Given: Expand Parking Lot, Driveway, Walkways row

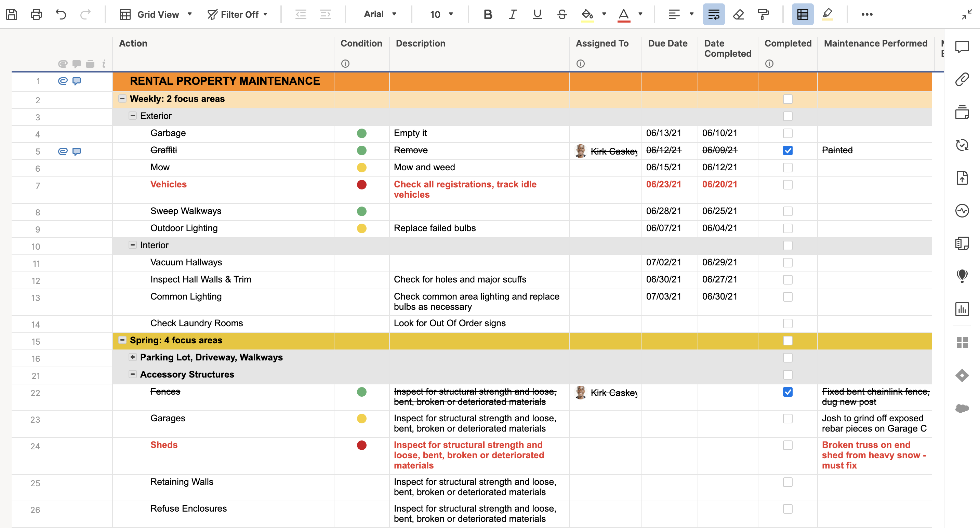Looking at the screenshot, I should pyautogui.click(x=132, y=357).
